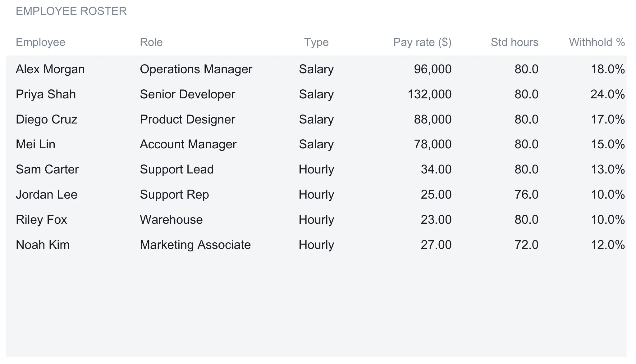
Task: Select employee name Diego Cruz
Action: [47, 119]
